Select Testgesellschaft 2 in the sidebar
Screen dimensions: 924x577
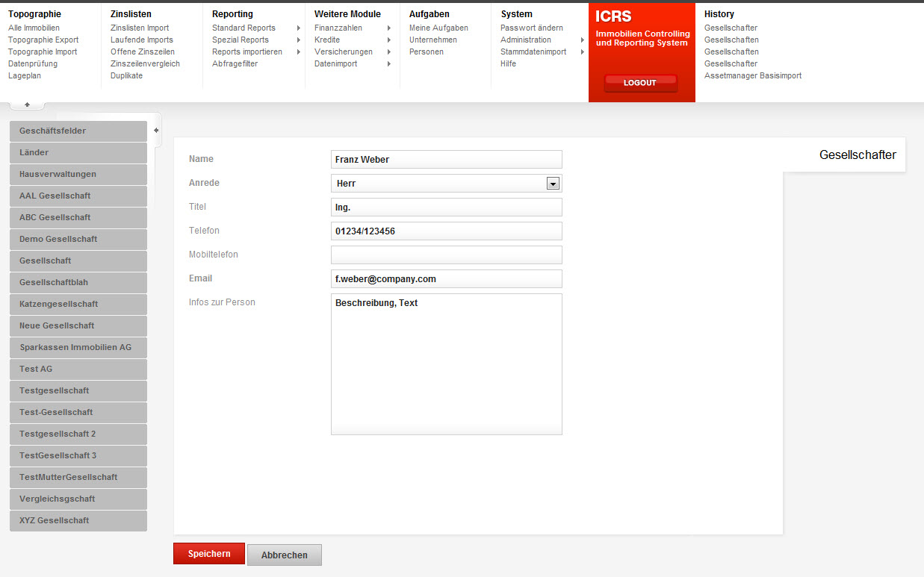(78, 434)
